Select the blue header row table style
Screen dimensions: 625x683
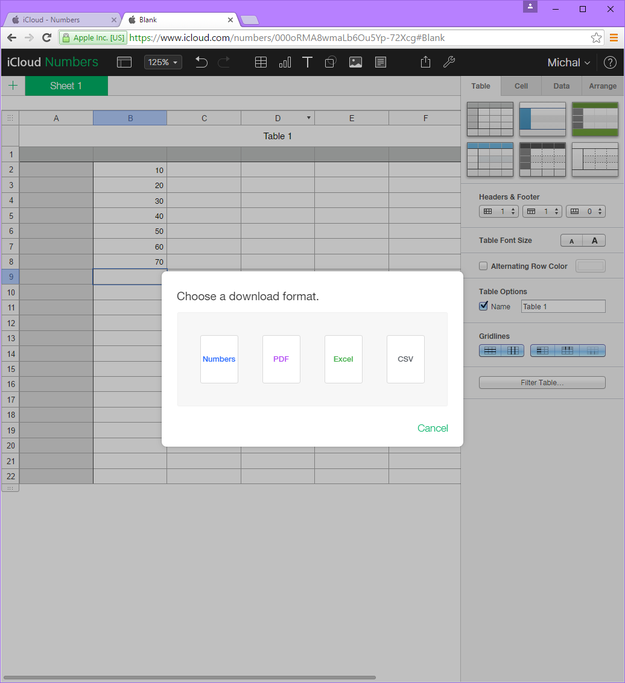[490, 159]
